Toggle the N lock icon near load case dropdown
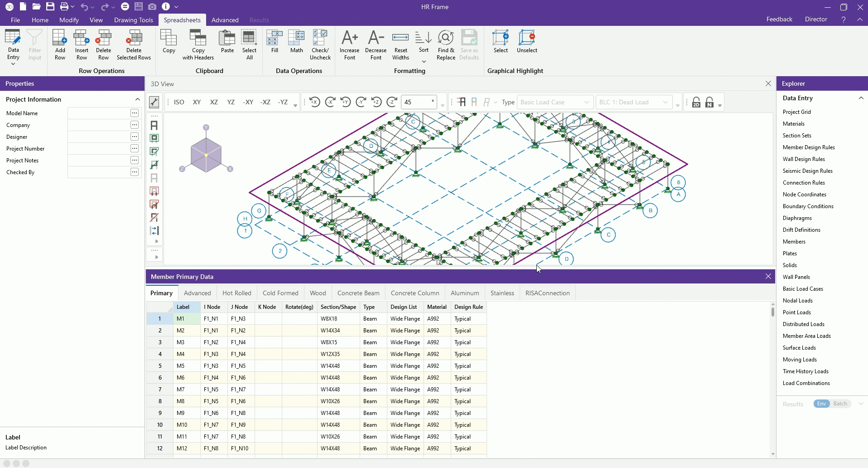 (710, 102)
